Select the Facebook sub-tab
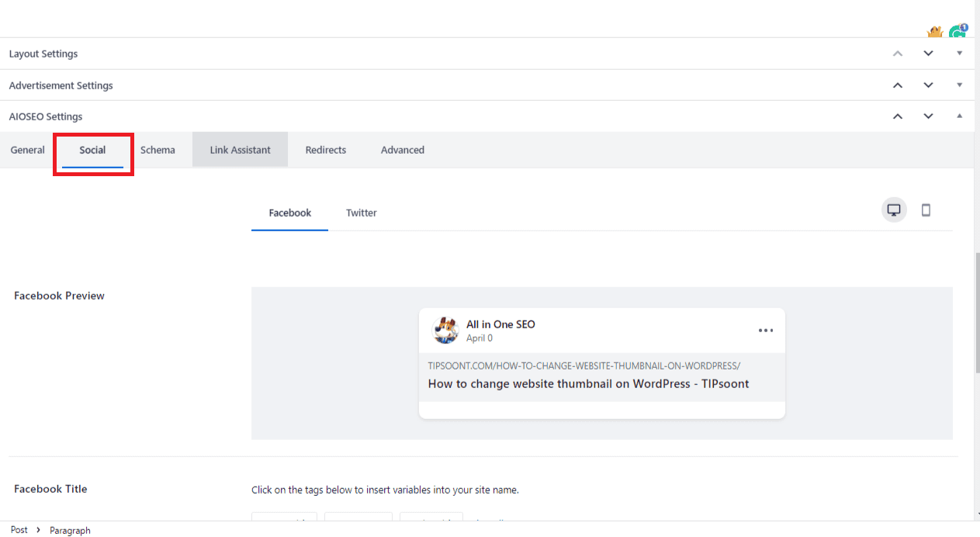The width and height of the screenshot is (980, 537). click(x=290, y=213)
